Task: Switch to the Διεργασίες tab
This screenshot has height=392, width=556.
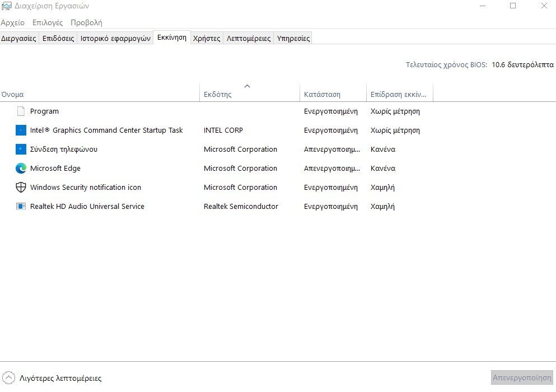Action: pos(19,38)
